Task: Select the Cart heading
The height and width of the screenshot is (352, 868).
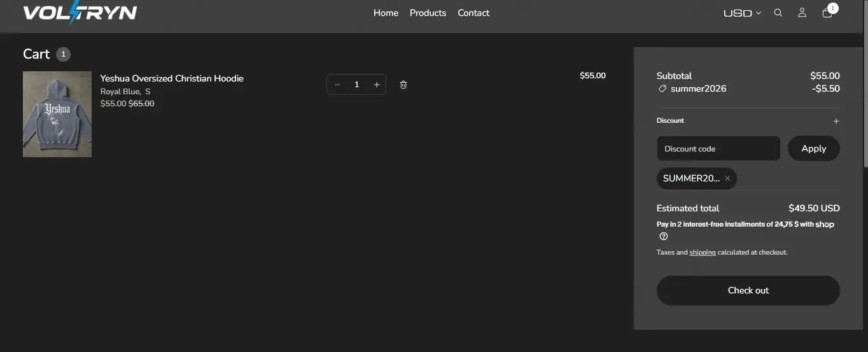Action: point(36,54)
